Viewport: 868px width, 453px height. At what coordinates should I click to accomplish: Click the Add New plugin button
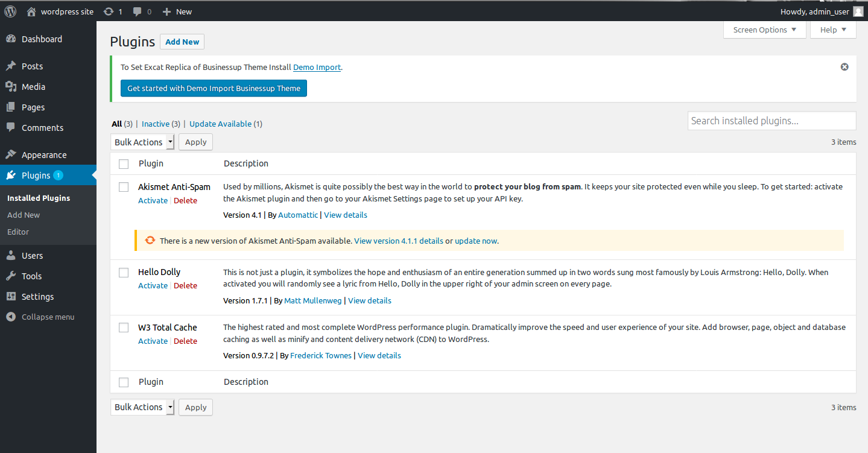[x=182, y=42]
